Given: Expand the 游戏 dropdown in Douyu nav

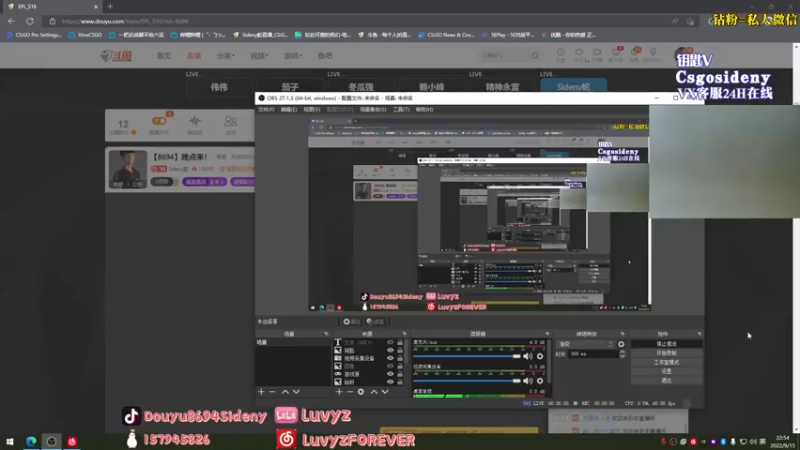Looking at the screenshot, I should coord(293,56).
